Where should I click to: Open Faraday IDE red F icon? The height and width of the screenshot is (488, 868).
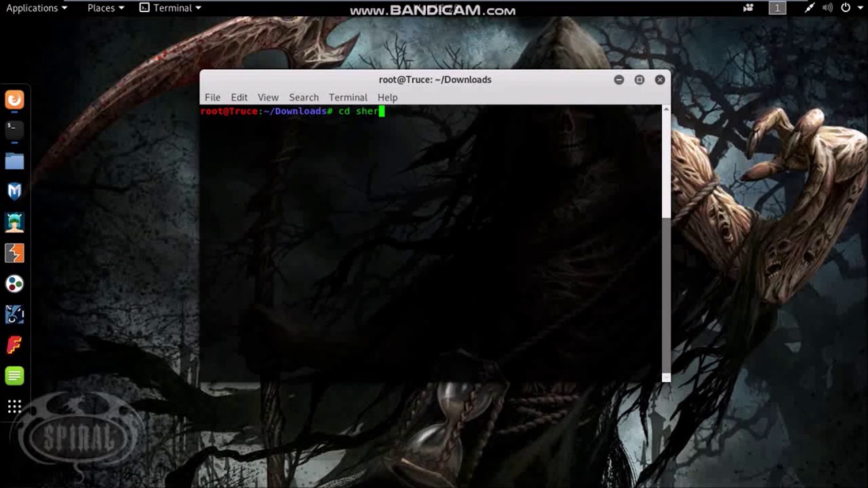[14, 345]
